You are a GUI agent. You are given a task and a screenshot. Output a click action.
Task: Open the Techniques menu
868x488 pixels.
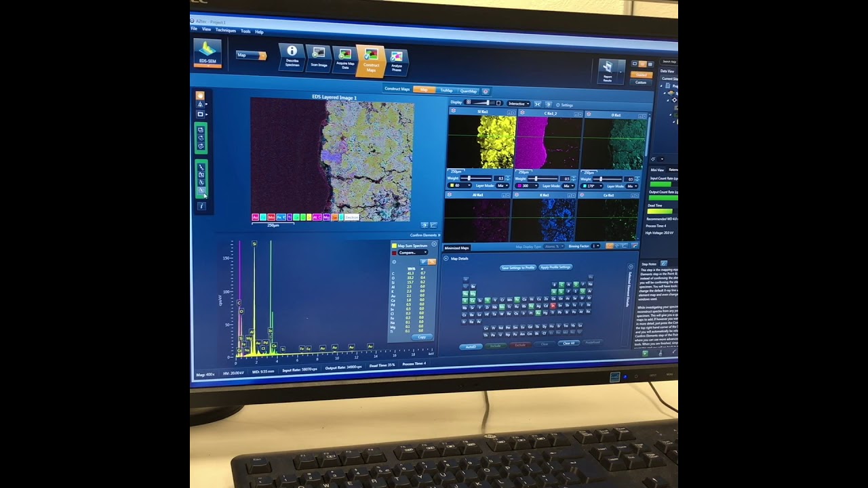pyautogui.click(x=226, y=30)
